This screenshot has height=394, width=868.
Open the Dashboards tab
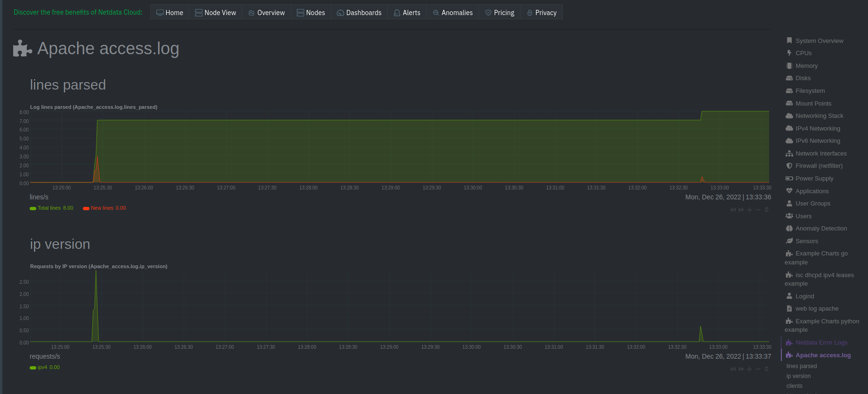[359, 12]
